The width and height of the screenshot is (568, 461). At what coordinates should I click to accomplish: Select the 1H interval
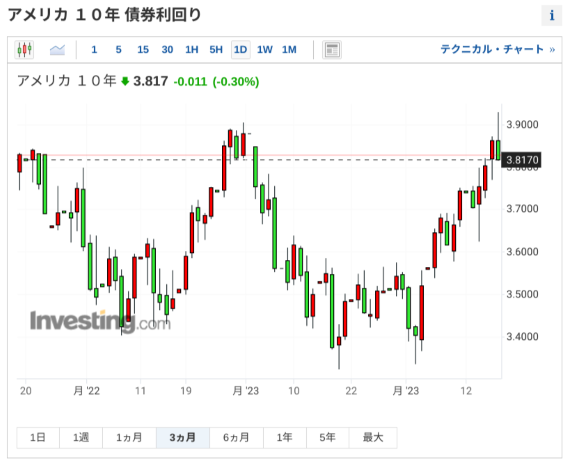(192, 50)
